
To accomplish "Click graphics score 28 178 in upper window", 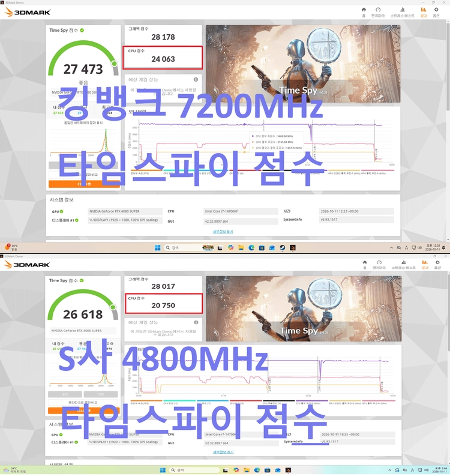I will click(x=163, y=37).
